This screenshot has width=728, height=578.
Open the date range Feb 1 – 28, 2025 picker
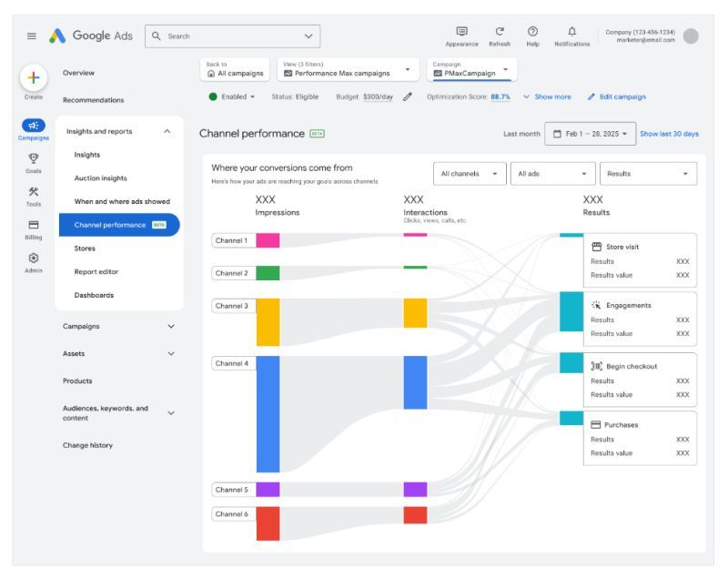pos(589,134)
